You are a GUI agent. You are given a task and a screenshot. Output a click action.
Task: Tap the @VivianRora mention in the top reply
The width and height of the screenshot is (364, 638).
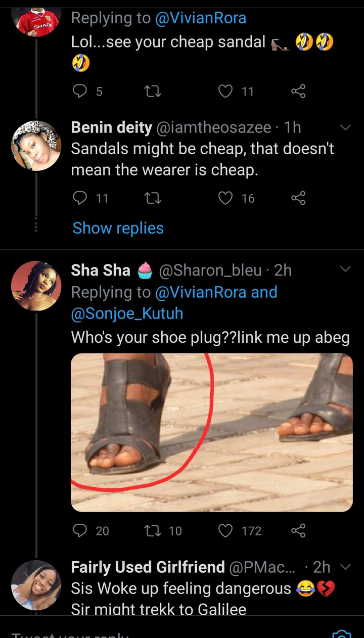click(x=200, y=18)
